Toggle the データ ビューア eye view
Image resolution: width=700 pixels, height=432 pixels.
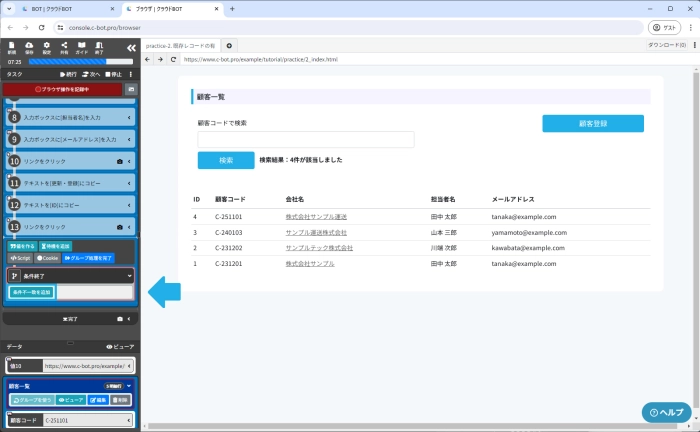120,346
